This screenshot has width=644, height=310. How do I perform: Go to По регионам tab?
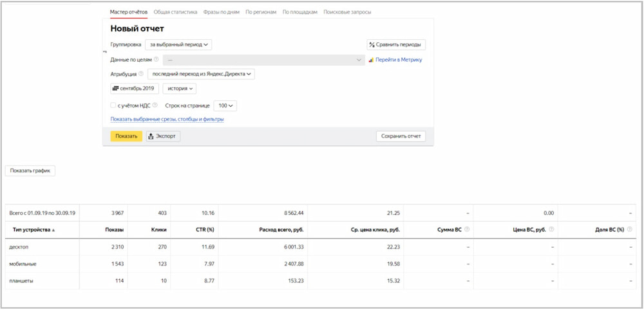coord(261,12)
